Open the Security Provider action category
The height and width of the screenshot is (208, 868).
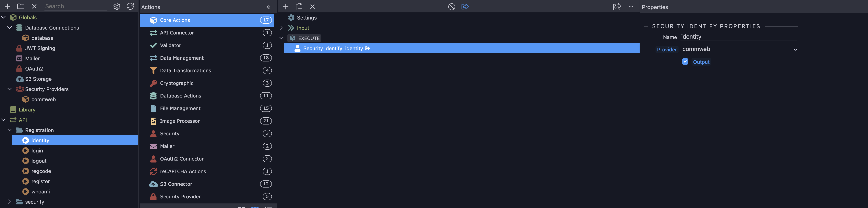(207, 197)
